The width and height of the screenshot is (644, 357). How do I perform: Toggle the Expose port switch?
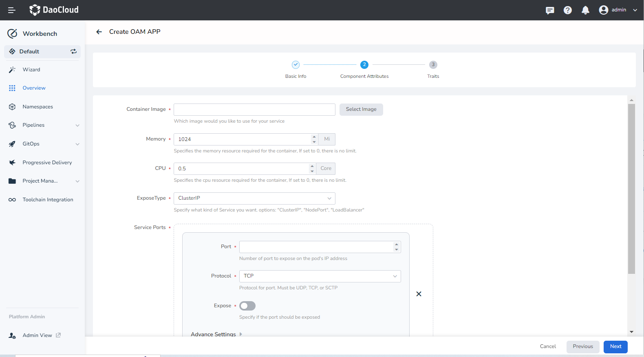coord(247,306)
